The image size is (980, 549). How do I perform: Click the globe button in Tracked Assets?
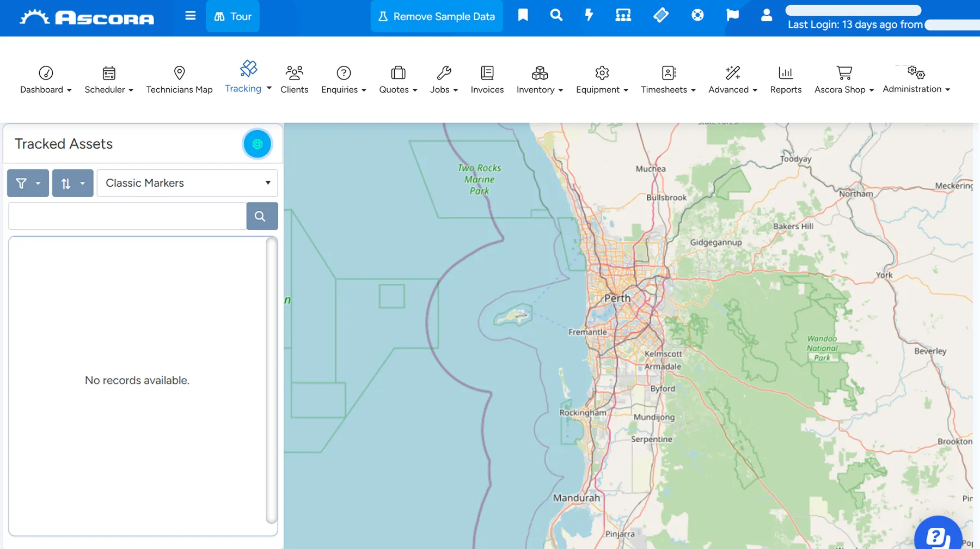(258, 144)
